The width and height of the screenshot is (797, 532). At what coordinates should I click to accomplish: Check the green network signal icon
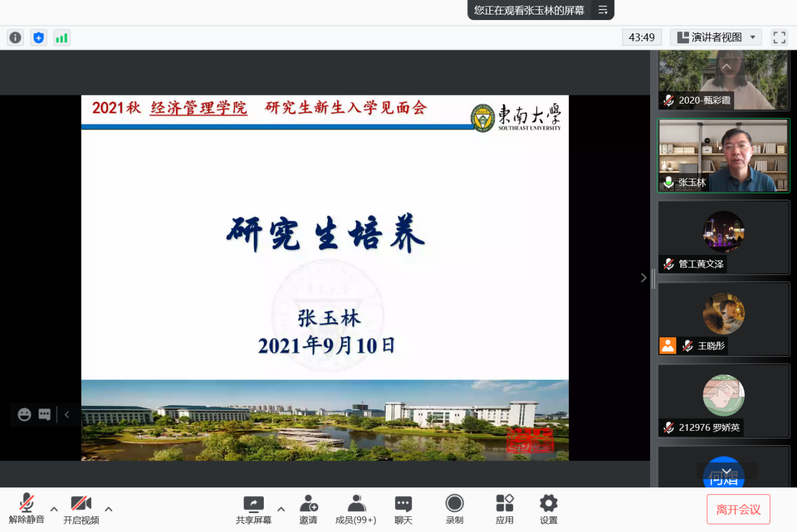click(x=62, y=38)
